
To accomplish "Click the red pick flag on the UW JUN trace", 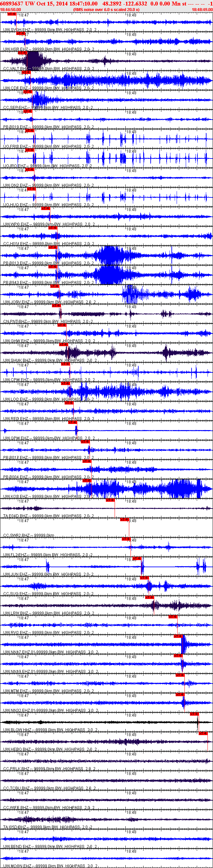I will click(136, 559).
